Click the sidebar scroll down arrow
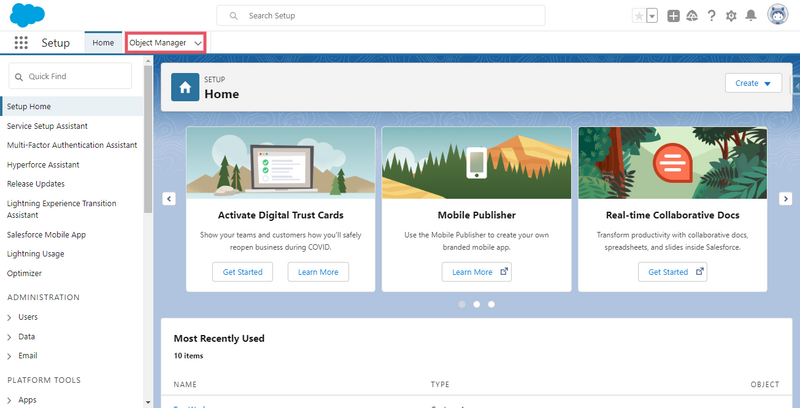This screenshot has width=800, height=408. click(148, 402)
